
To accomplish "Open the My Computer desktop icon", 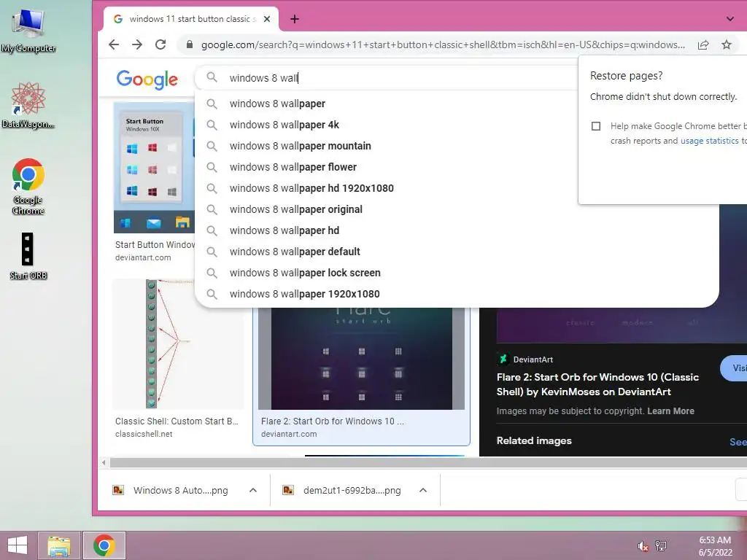I will pyautogui.click(x=28, y=29).
